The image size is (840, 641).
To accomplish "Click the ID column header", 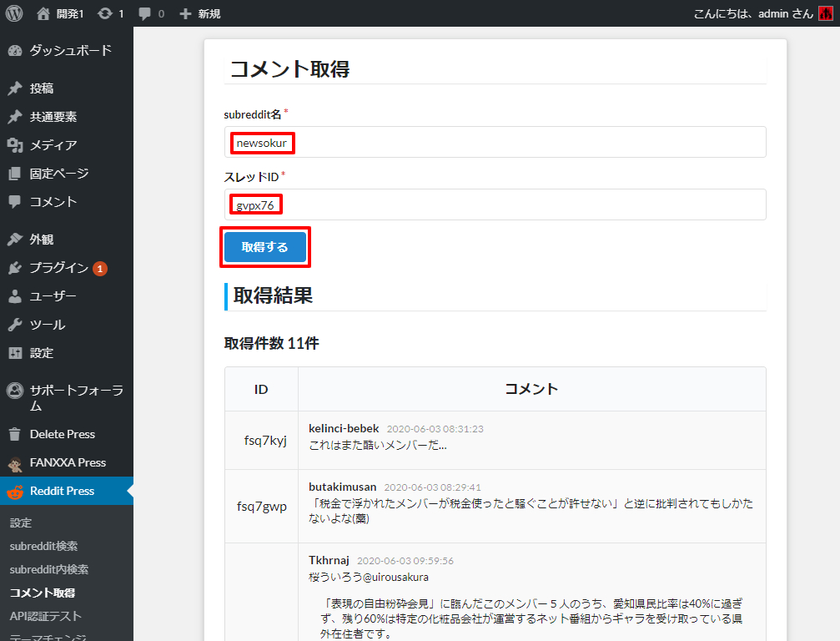I will pyautogui.click(x=261, y=390).
